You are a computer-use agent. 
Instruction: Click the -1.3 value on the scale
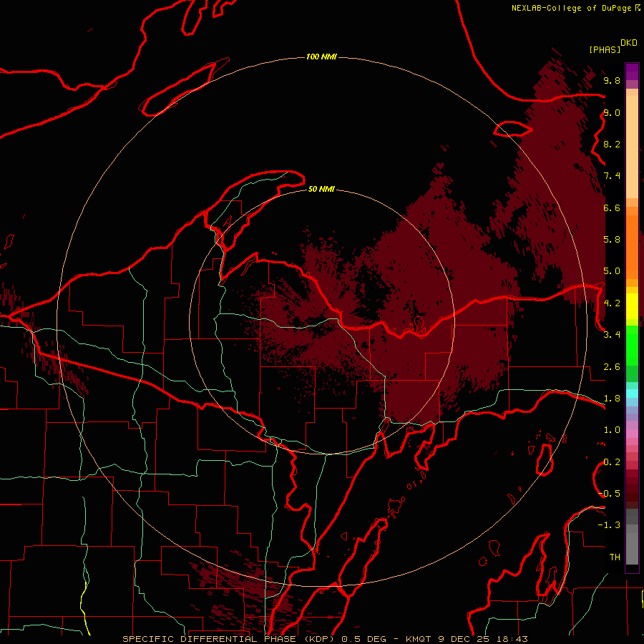click(609, 525)
